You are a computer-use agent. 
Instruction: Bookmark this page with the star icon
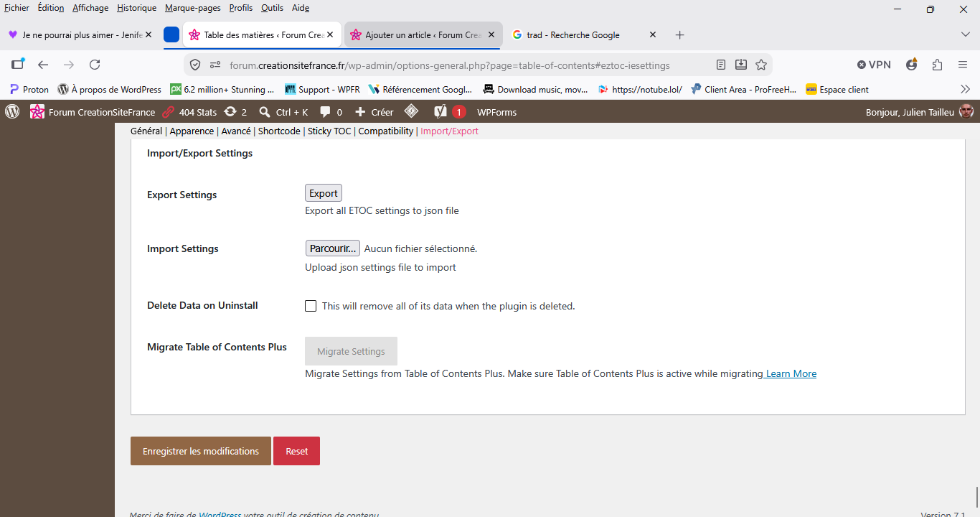tap(761, 65)
